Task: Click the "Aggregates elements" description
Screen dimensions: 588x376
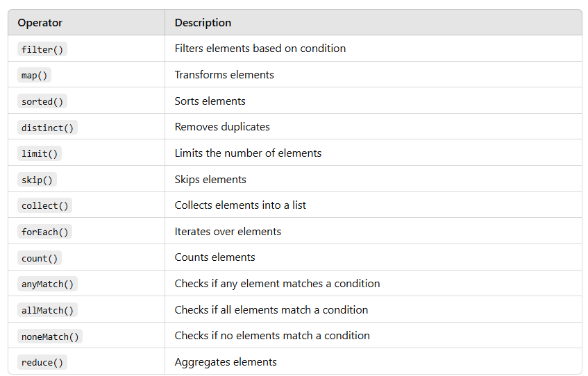Action: click(226, 361)
